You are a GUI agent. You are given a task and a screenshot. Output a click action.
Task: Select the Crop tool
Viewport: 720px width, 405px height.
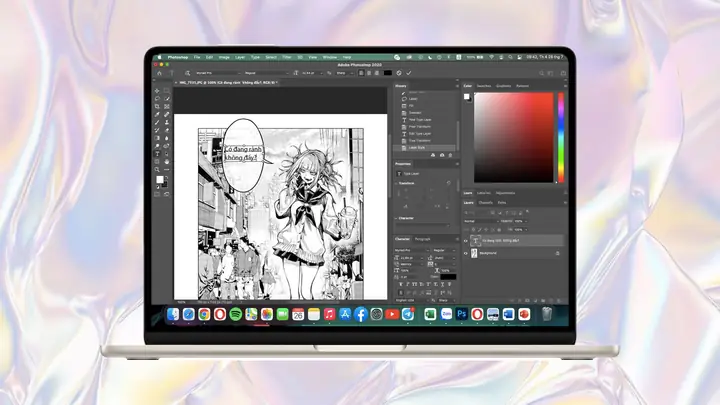[x=157, y=107]
